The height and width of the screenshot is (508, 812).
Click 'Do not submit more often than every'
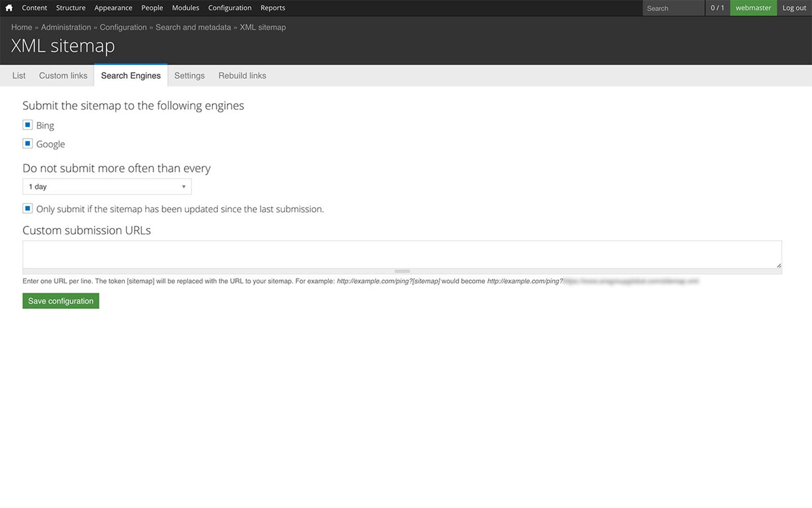coord(117,168)
